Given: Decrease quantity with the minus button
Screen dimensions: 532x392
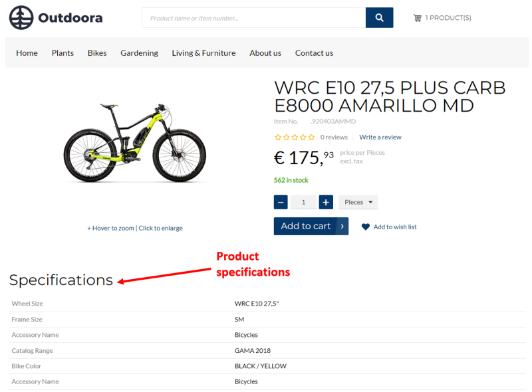Looking at the screenshot, I should click(281, 202).
